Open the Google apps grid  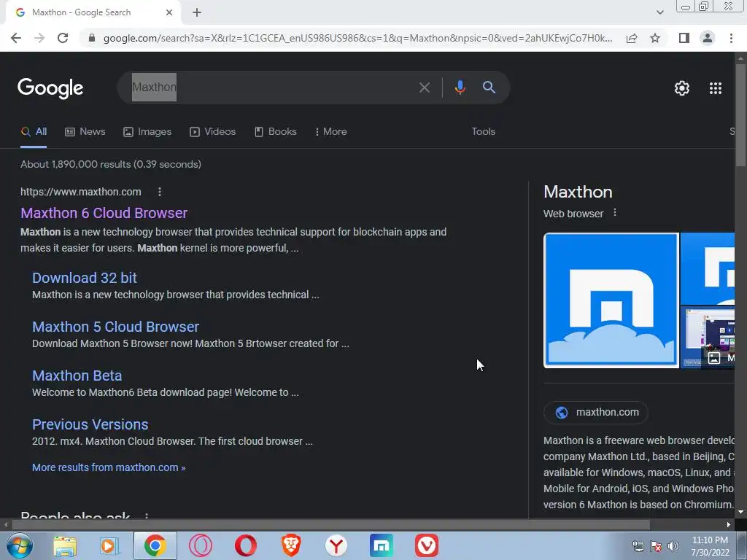(x=716, y=88)
